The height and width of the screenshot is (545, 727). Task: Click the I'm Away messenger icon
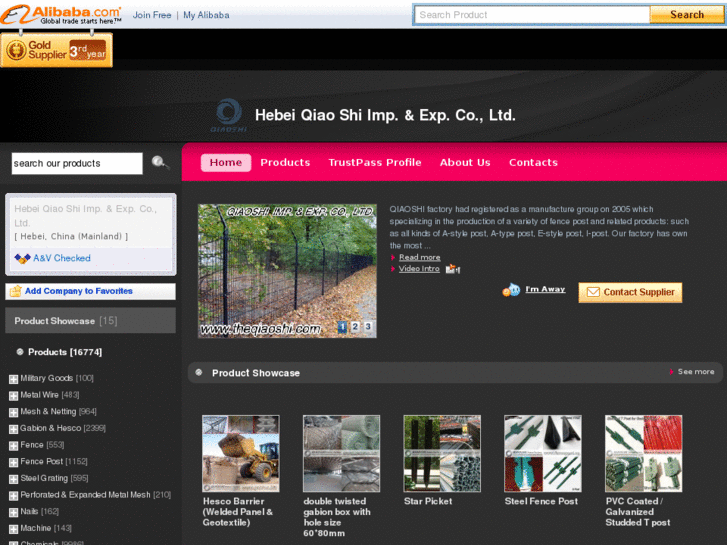pyautogui.click(x=511, y=290)
